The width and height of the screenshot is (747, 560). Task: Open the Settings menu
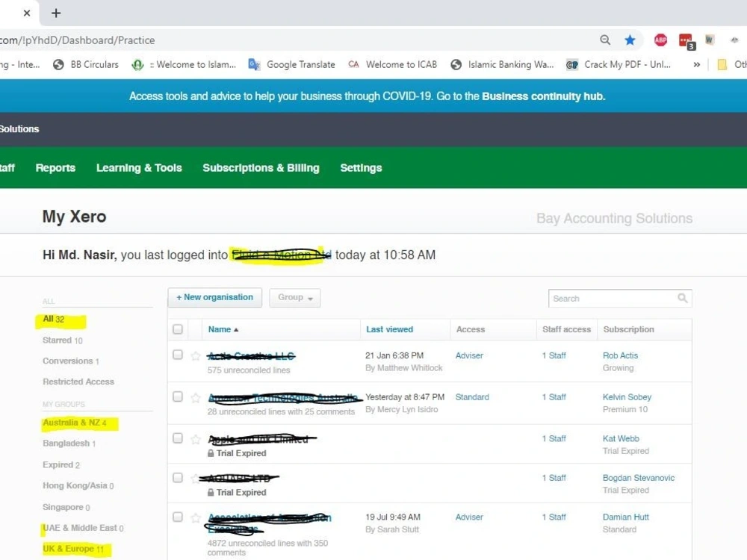click(x=361, y=167)
